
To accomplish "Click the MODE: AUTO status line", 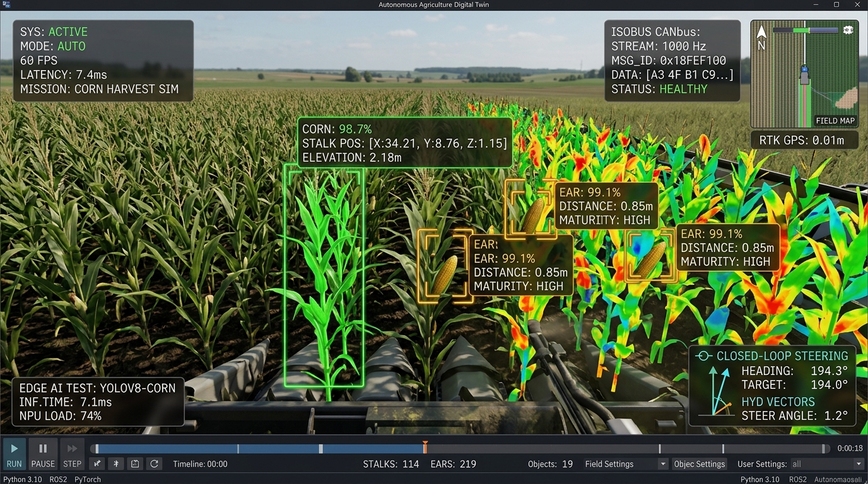I will [x=53, y=46].
